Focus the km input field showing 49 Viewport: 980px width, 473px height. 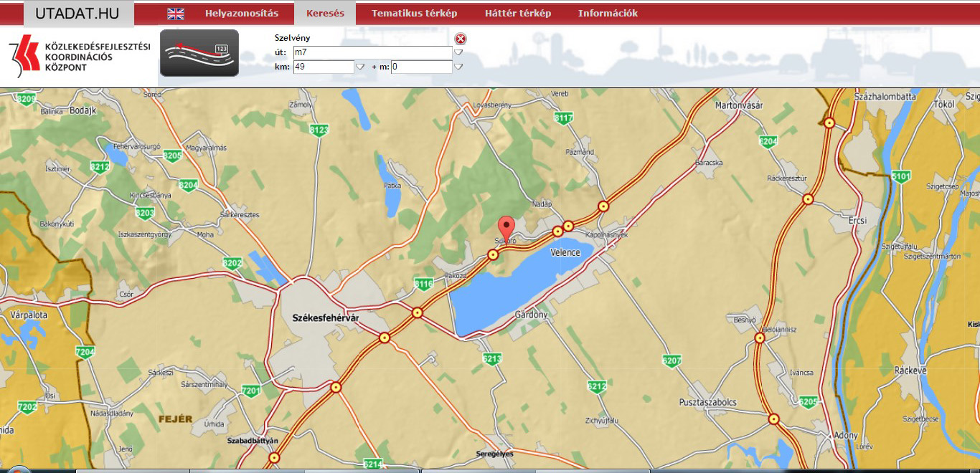(323, 67)
